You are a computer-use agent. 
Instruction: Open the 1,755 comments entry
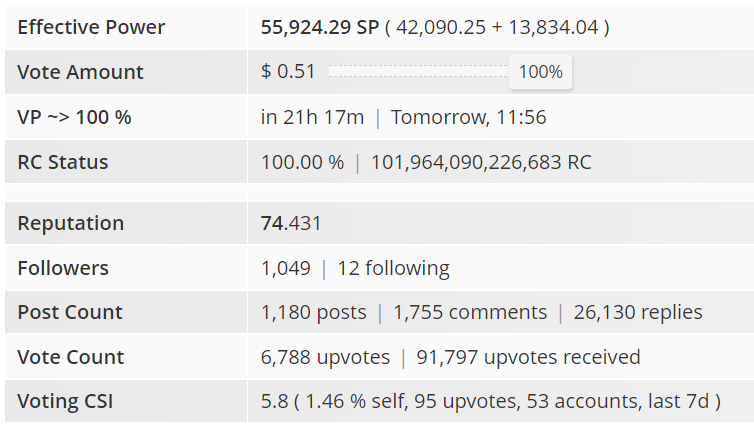click(x=470, y=312)
